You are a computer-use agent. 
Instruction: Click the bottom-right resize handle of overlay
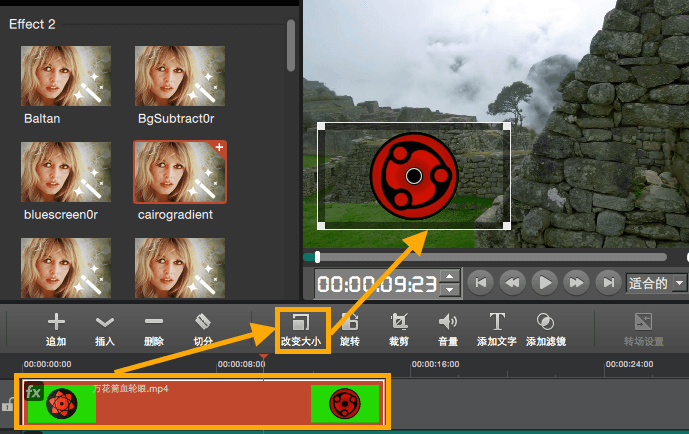click(507, 226)
